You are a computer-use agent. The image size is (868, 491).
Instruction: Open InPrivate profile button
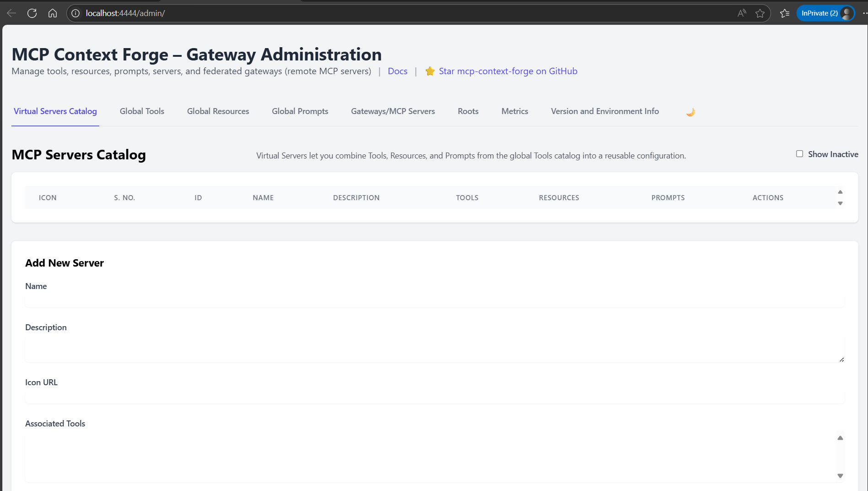[x=825, y=13]
